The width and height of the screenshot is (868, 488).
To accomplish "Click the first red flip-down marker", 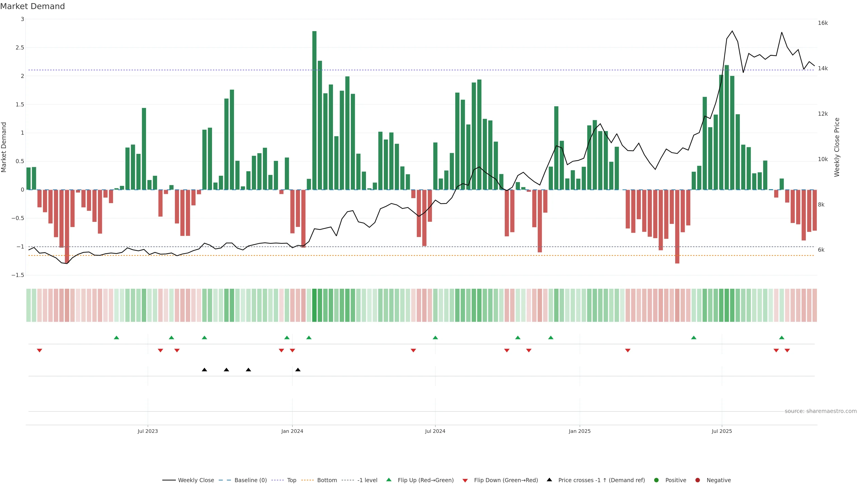I will click(x=39, y=351).
